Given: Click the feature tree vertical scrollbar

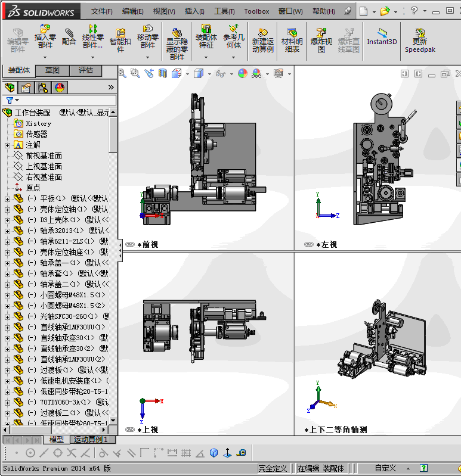Looking at the screenshot, I should [113, 134].
